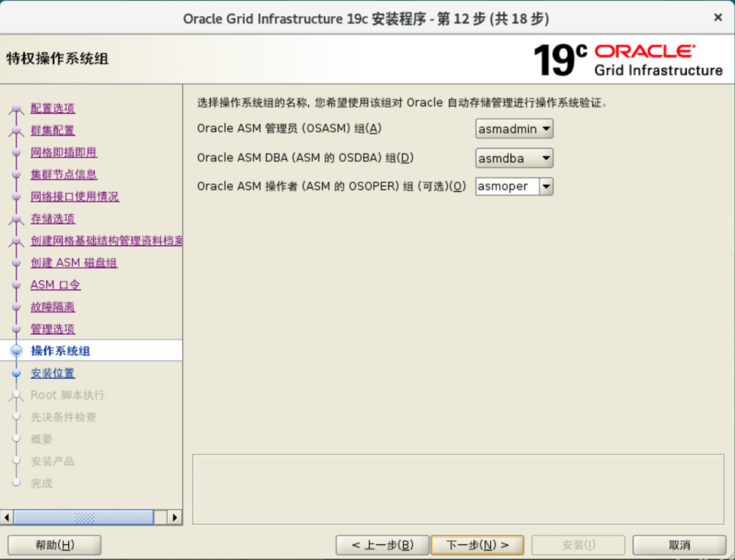735x560 pixels.
Task: Expand the OSDBA asmdba group dropdown
Action: point(514,158)
